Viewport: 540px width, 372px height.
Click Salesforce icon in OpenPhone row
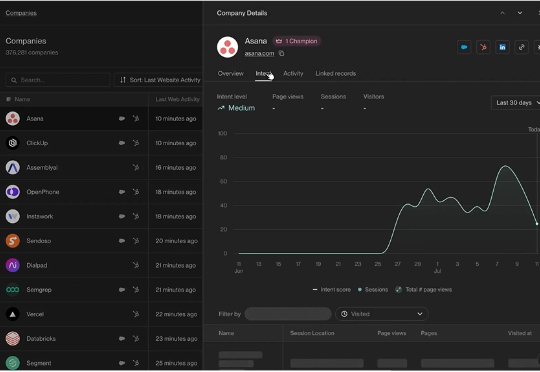(x=122, y=192)
